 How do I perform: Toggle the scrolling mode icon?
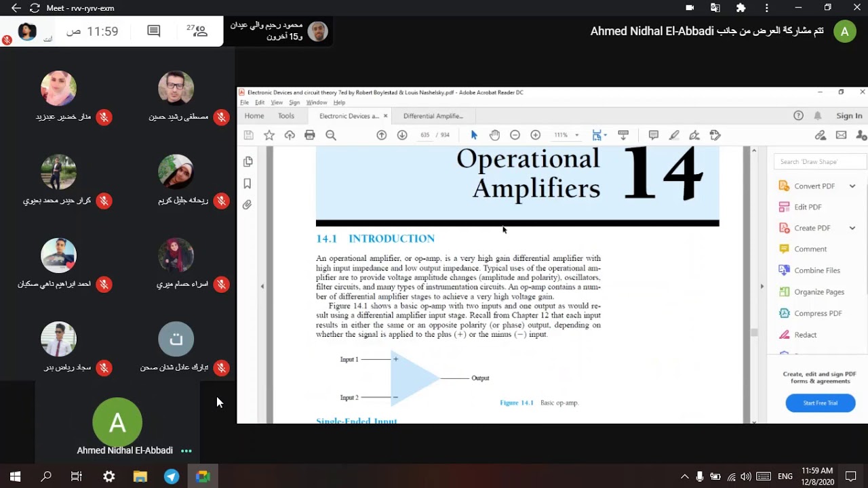(623, 135)
